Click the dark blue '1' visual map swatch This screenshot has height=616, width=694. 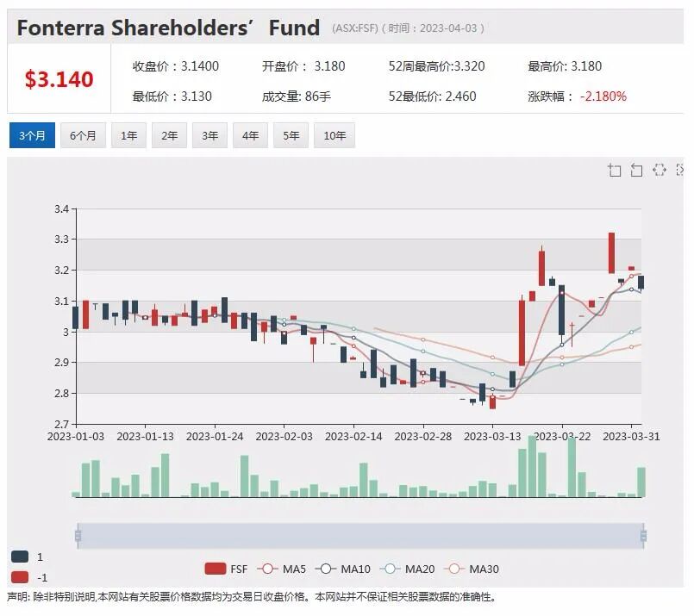[x=20, y=557]
